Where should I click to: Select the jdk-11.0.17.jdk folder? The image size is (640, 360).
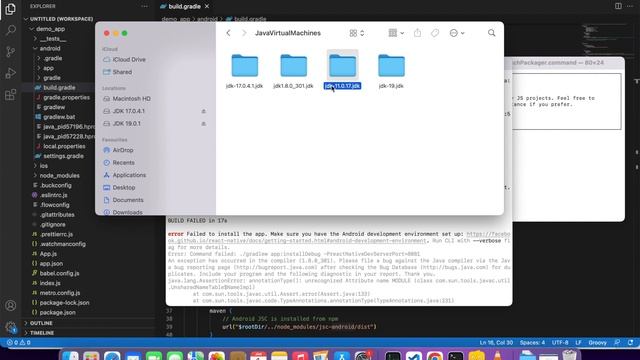pyautogui.click(x=342, y=70)
